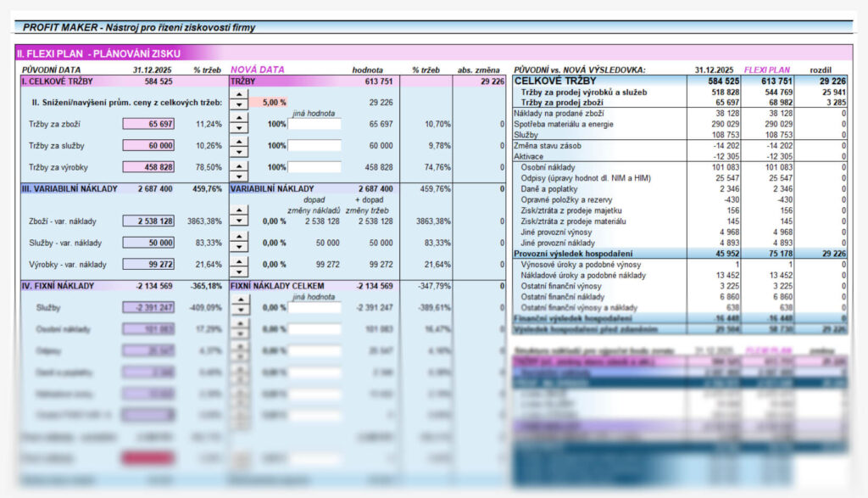
Task: Select the Tržby za služby 60 000 input
Action: click(x=149, y=146)
